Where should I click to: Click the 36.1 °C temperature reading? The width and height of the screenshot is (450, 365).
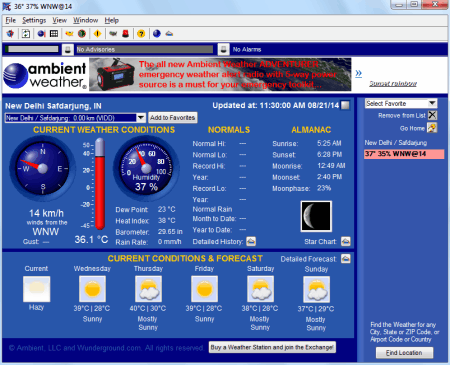click(x=91, y=239)
